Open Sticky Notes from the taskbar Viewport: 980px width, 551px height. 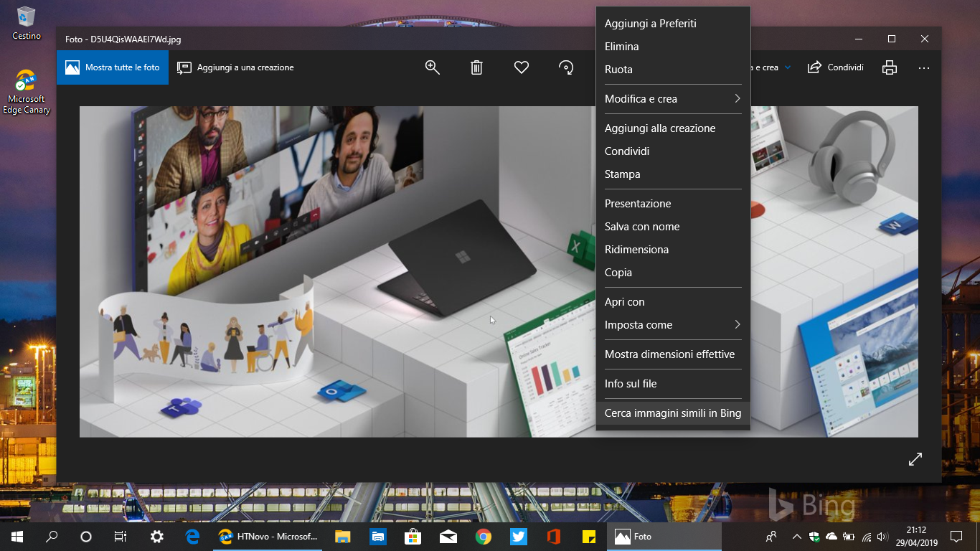589,537
